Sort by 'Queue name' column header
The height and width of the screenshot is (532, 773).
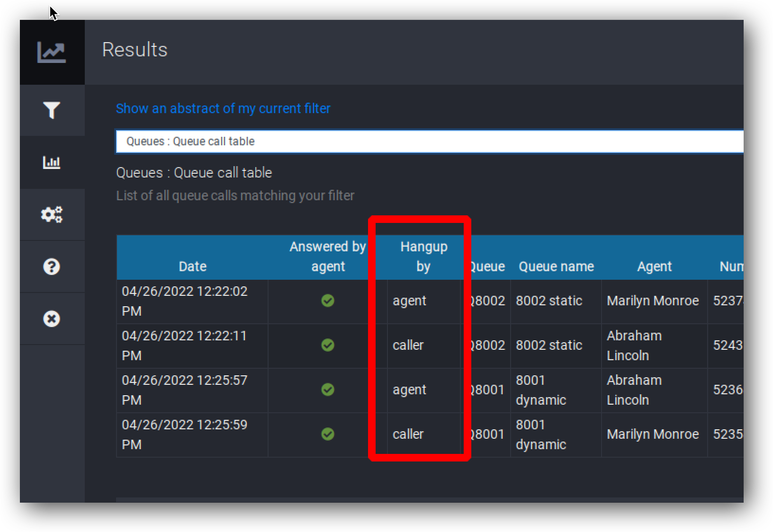pos(556,266)
